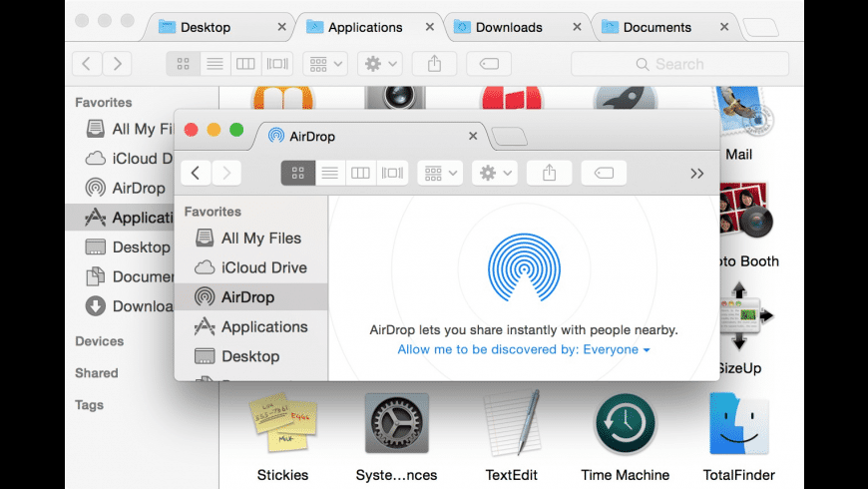Open 'Allow me to be discovered by' dropdown
Screen dimensions: 868x489
coord(524,349)
